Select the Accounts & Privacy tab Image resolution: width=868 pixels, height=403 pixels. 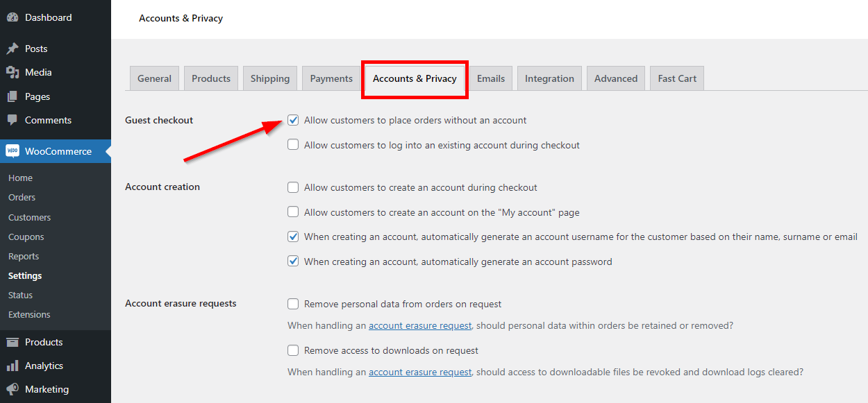[415, 78]
